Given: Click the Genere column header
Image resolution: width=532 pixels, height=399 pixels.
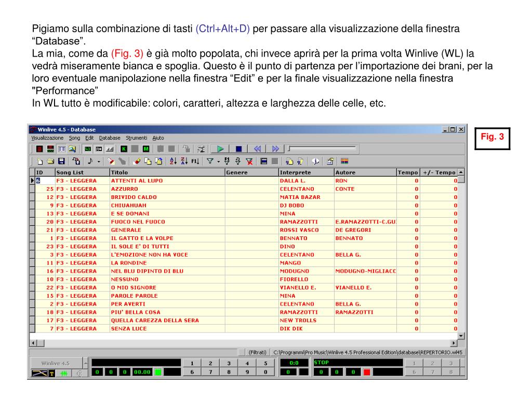Looking at the screenshot, I should (252, 172).
